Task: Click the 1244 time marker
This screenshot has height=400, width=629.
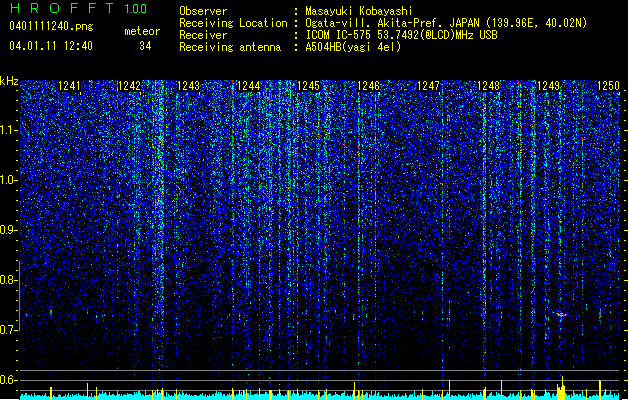Action: (x=249, y=86)
